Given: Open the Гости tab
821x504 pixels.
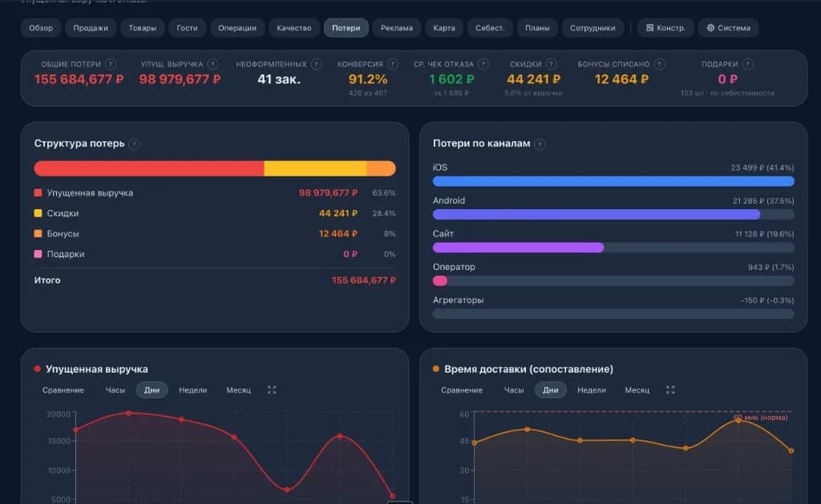Looking at the screenshot, I should tap(187, 28).
